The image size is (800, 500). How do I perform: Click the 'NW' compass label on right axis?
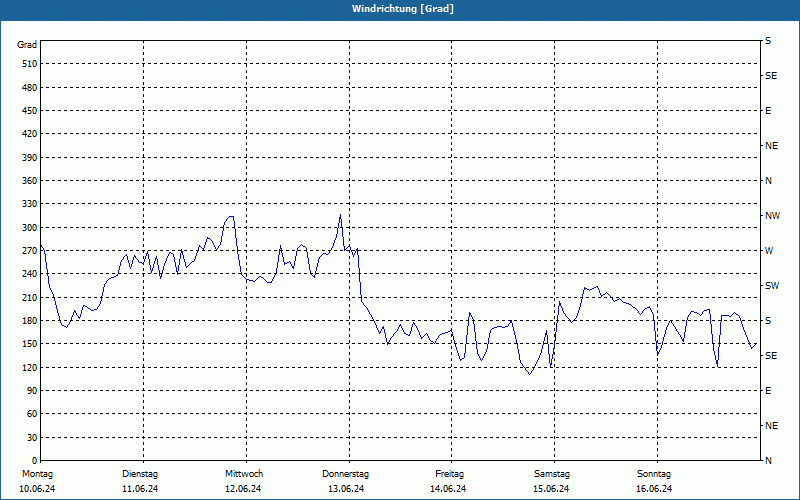772,216
